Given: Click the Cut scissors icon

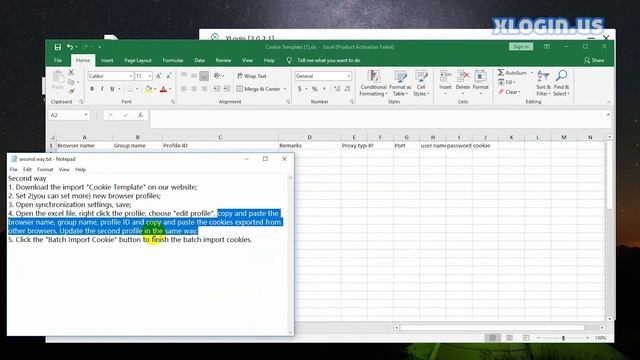Looking at the screenshot, I should pos(71,72).
